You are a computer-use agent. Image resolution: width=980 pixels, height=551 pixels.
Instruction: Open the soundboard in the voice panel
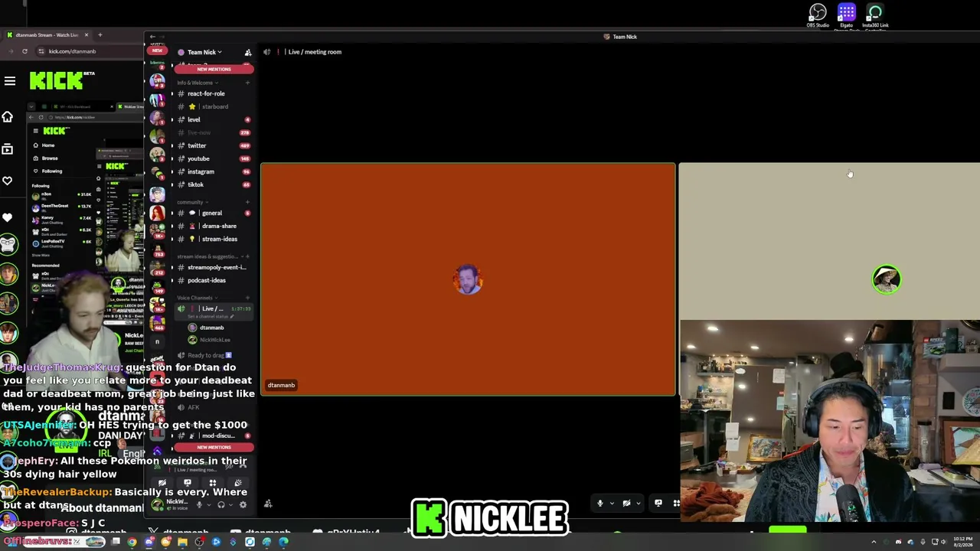coord(237,483)
